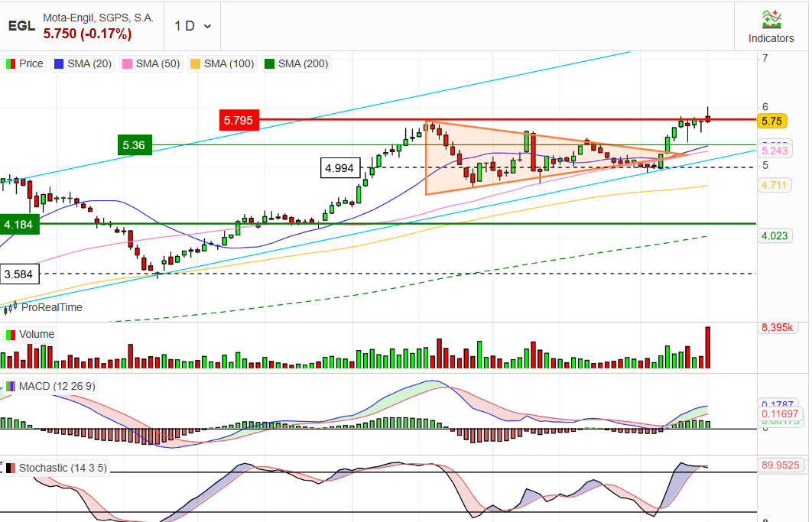Toggle the SMA (200) indicator label
The image size is (812, 522).
(x=303, y=63)
